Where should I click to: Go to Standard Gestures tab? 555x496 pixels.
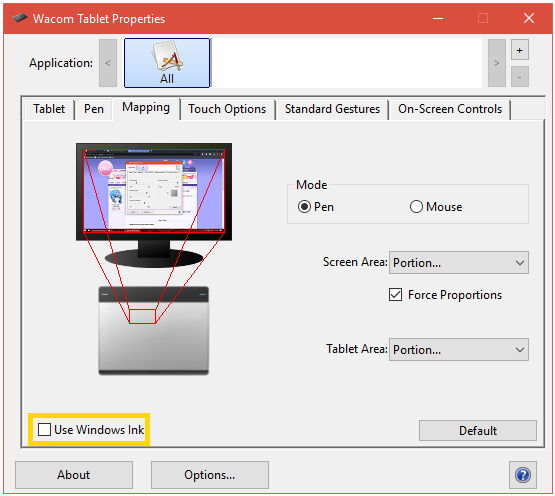(332, 109)
